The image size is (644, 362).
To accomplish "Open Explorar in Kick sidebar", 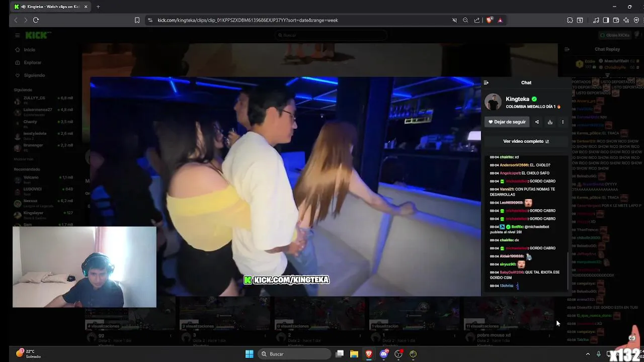I will coord(32,62).
